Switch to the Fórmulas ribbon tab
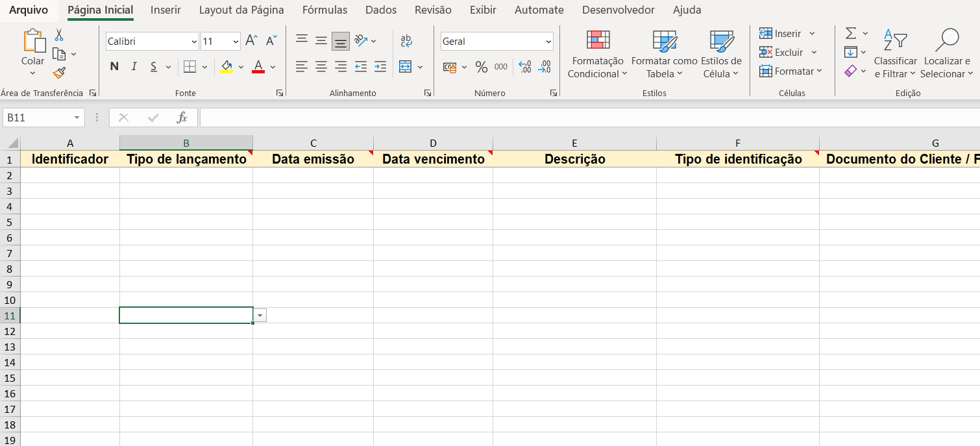The height and width of the screenshot is (446, 980). click(x=325, y=10)
